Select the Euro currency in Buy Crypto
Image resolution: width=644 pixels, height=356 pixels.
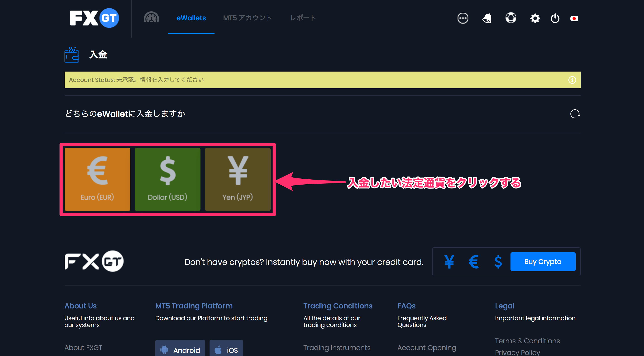coord(473,261)
